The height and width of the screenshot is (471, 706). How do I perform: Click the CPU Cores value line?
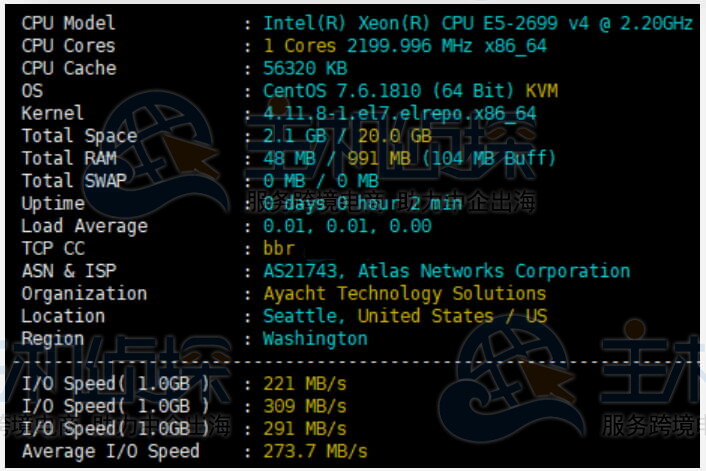pos(405,46)
